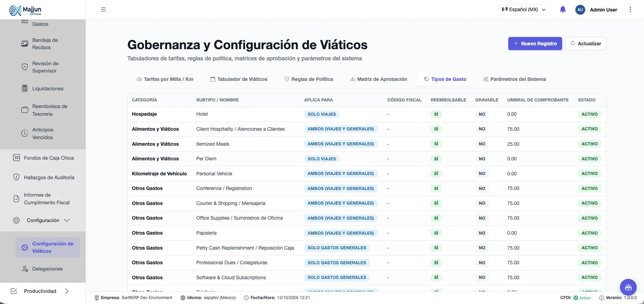Viewport: 644px width, 304px height.
Task: Select the Tipos de Gasto tab
Action: click(445, 79)
